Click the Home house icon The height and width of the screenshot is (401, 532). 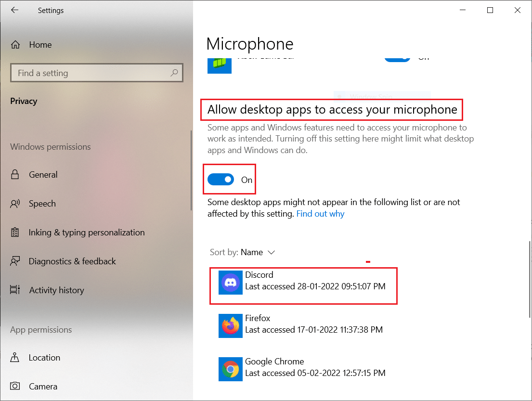point(15,45)
